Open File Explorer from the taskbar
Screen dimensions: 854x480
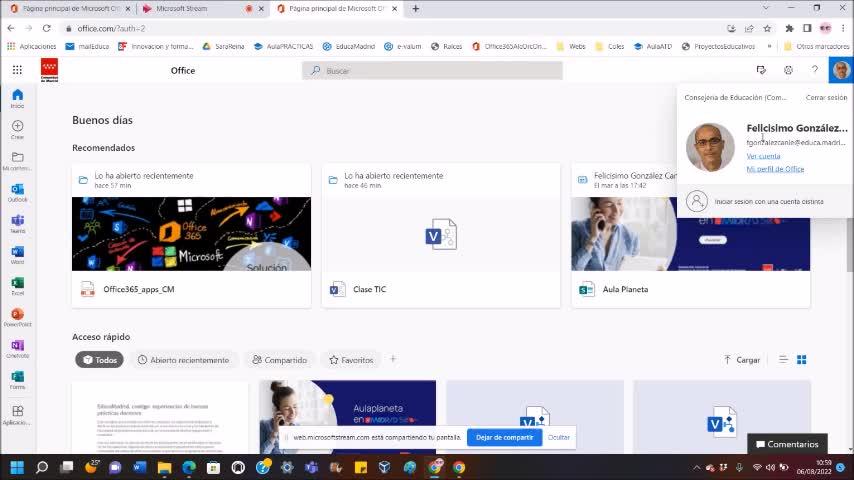click(x=164, y=467)
